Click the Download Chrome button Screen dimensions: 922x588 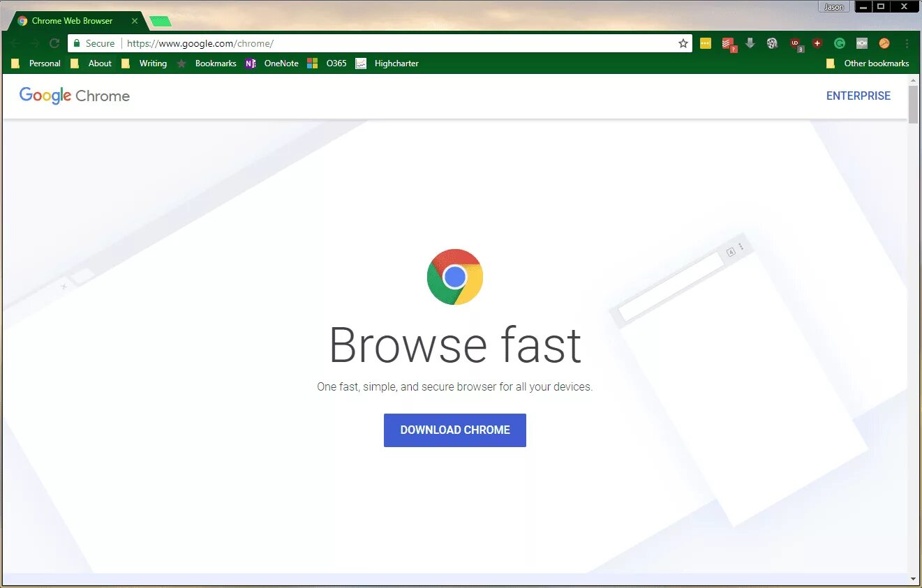pyautogui.click(x=454, y=430)
